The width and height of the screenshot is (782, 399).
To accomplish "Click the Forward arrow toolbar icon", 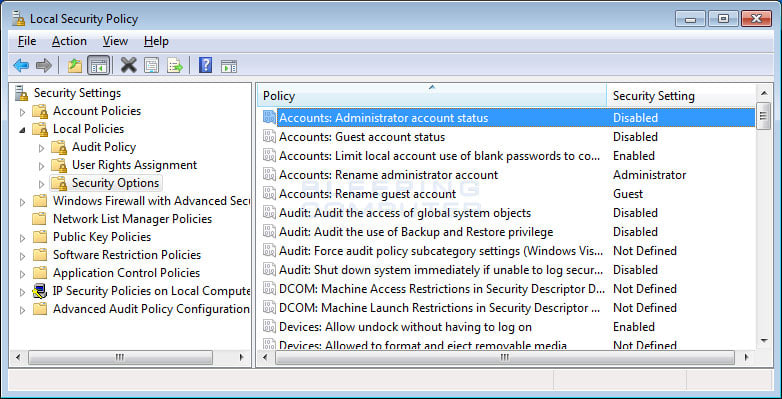I will tap(44, 65).
